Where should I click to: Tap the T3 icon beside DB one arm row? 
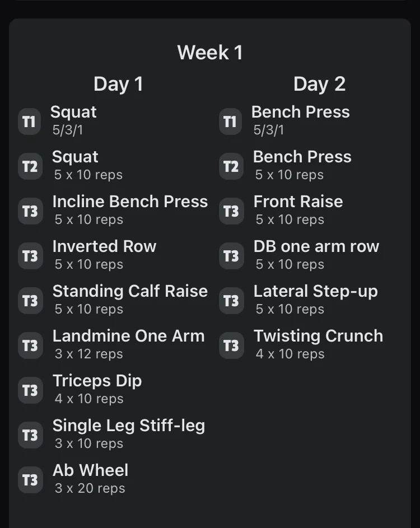(231, 256)
